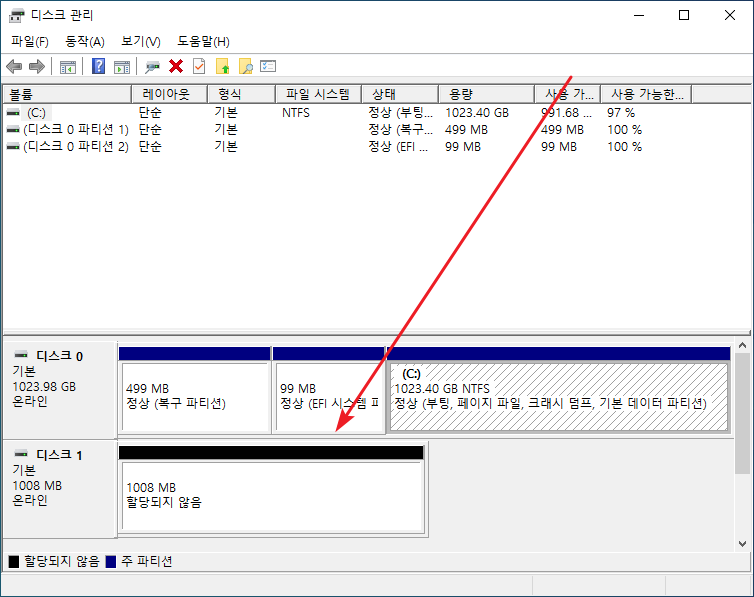The image size is (754, 597).
Task: Open the 파일(F) menu
Action: coord(30,42)
